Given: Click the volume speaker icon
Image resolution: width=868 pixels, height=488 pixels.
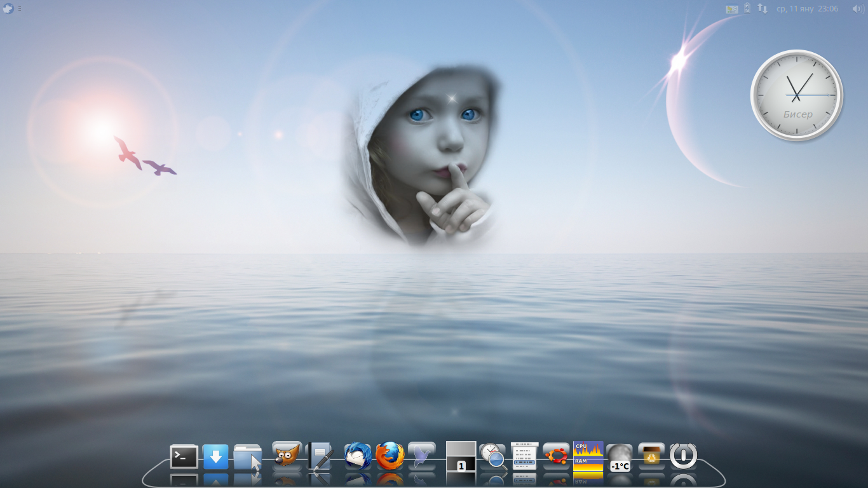Looking at the screenshot, I should 858,9.
